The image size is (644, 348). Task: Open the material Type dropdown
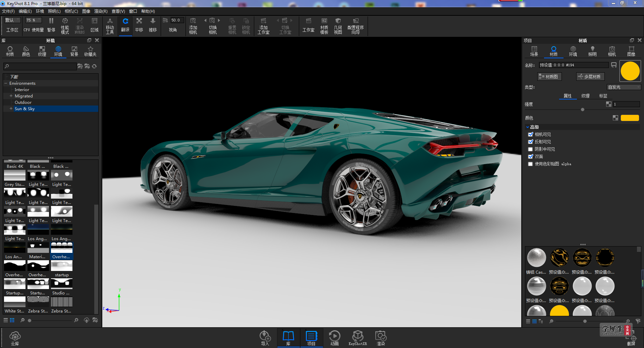(624, 87)
